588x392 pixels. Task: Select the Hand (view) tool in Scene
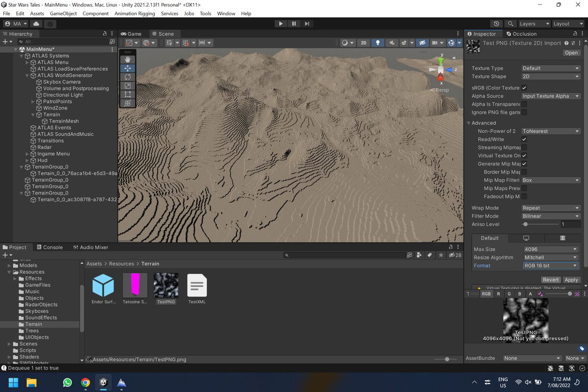tap(127, 60)
